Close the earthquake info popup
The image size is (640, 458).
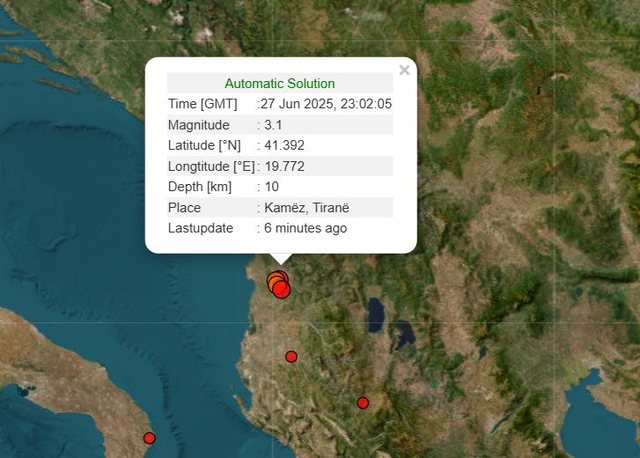(x=404, y=70)
